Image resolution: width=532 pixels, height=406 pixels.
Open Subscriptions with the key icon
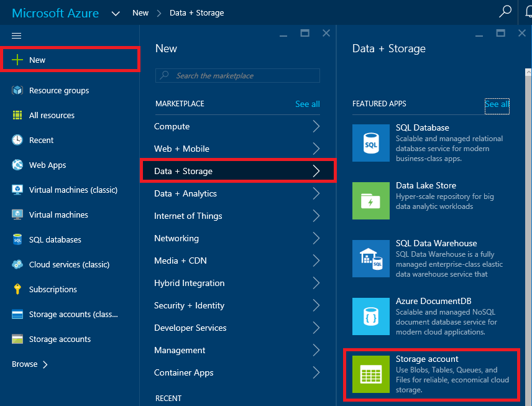coord(53,290)
